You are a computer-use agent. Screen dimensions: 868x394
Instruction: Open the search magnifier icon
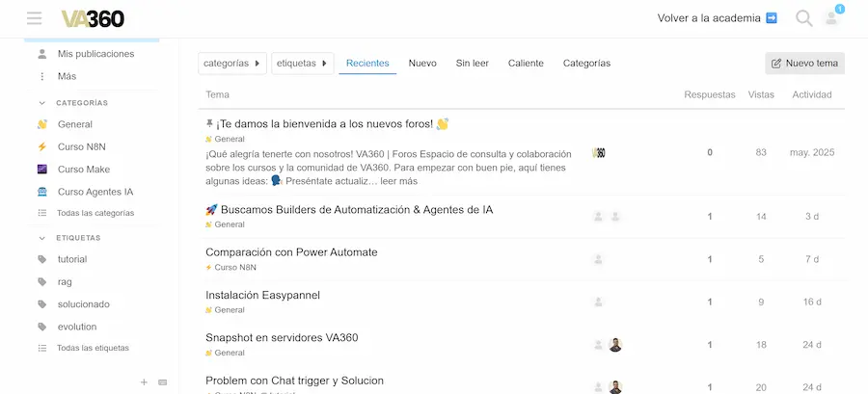(x=803, y=18)
